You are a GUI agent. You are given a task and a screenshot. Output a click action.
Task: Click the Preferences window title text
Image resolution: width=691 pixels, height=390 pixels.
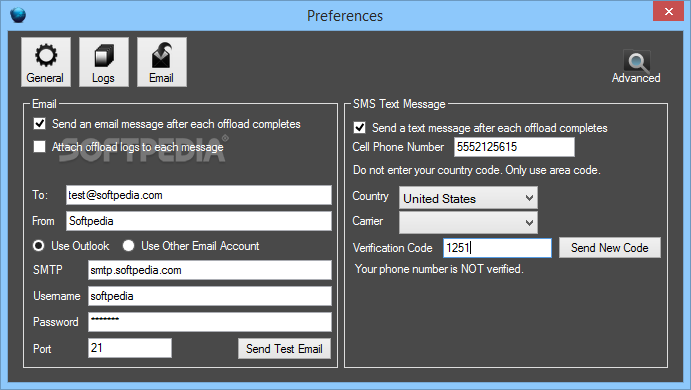(345, 16)
